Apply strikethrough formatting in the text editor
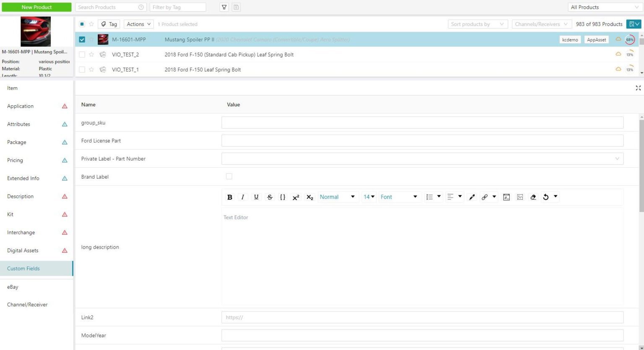Viewport: 644px width, 350px height. pos(270,197)
